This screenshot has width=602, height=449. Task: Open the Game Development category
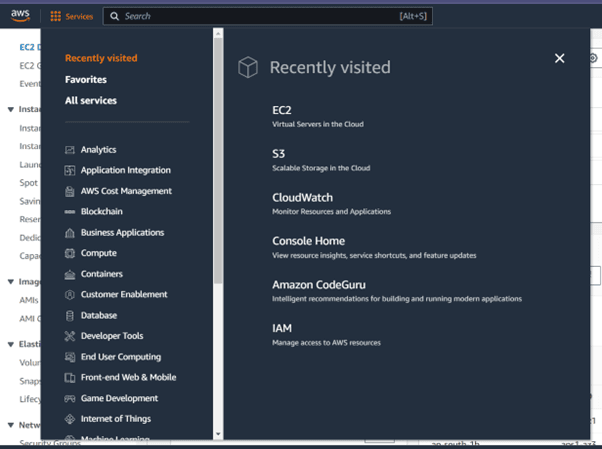coord(119,398)
